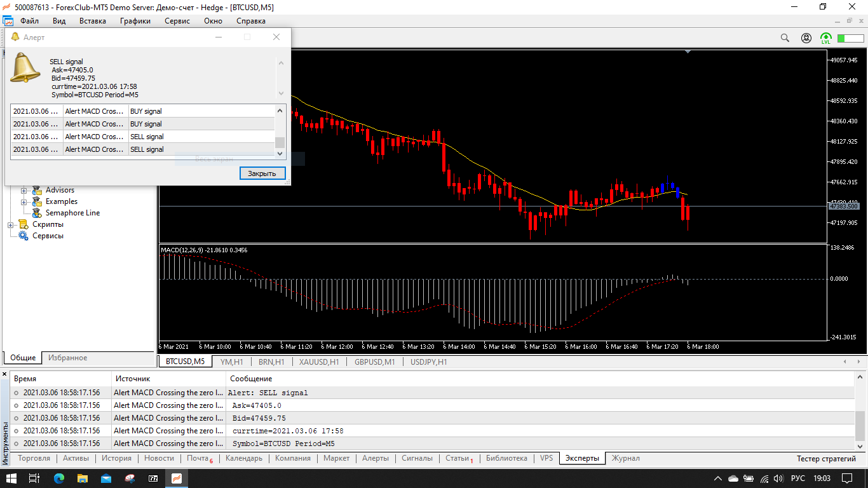Click the Закрыть button in alert dialog
This screenshot has width=868, height=488.
[x=262, y=173]
